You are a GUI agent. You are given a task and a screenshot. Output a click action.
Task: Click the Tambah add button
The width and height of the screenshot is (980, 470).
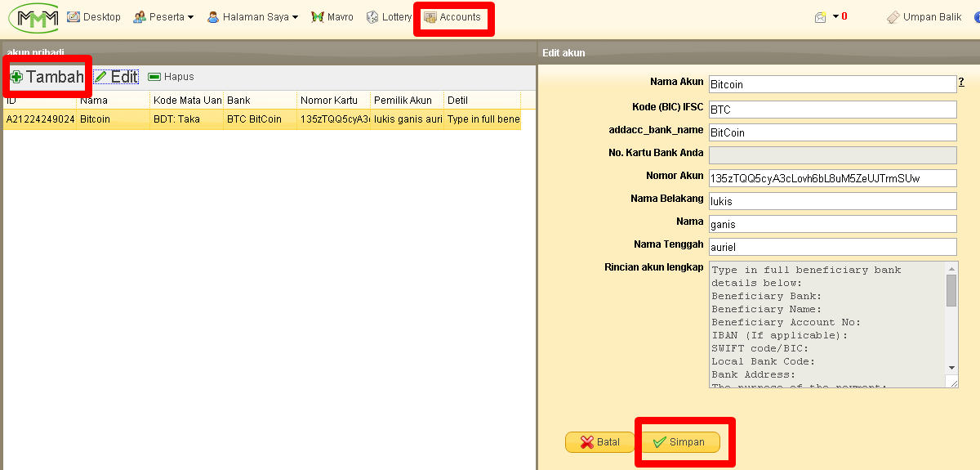(x=47, y=77)
